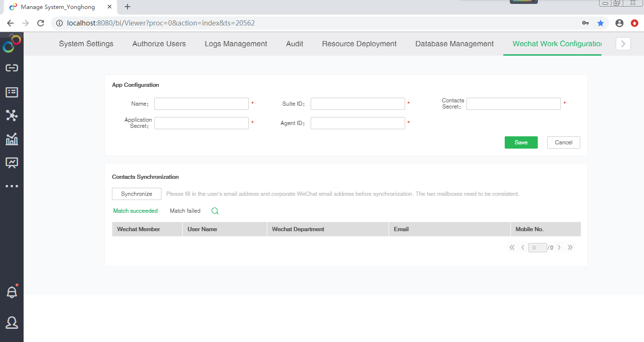The height and width of the screenshot is (342, 644).
Task: Go to last page of contacts table
Action: (x=570, y=247)
